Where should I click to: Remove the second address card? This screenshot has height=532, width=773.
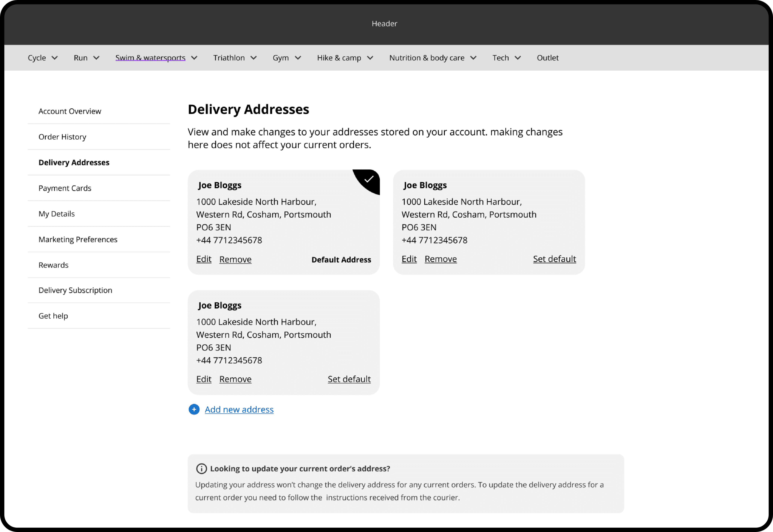440,259
